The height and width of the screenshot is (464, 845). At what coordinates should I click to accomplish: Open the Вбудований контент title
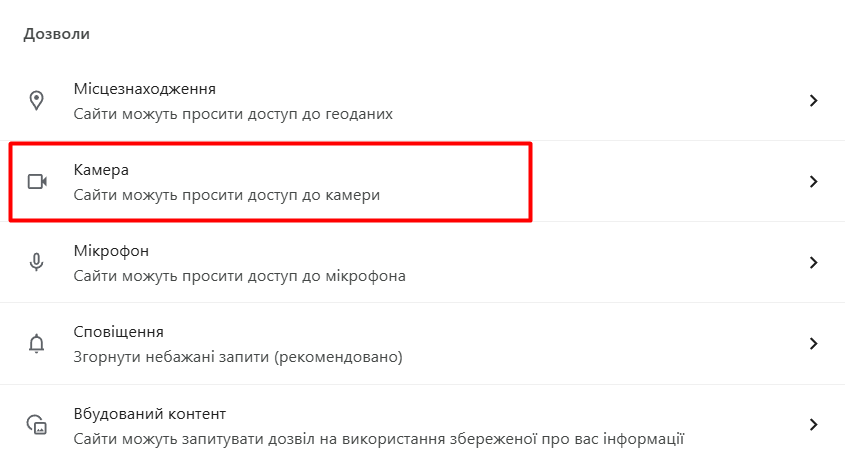click(x=149, y=413)
